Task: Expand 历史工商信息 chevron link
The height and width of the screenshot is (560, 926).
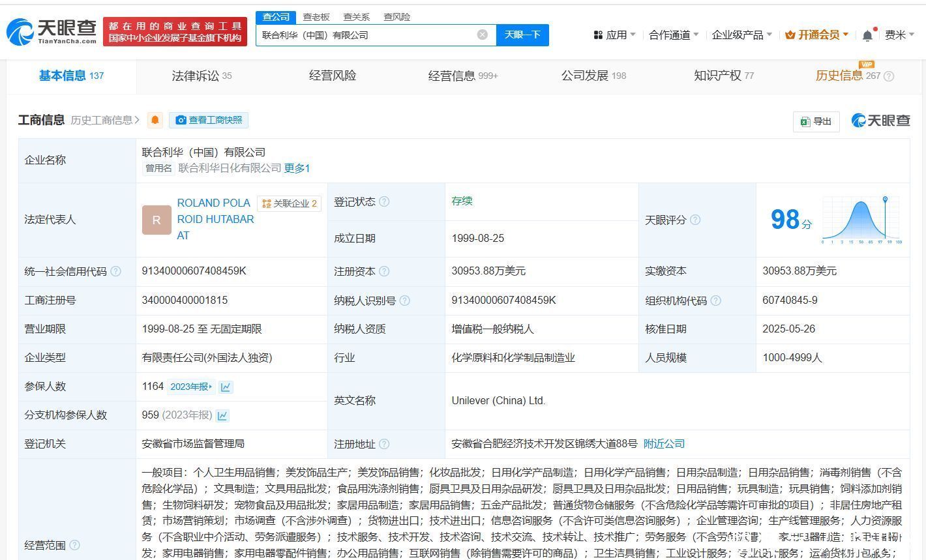Action: (x=105, y=120)
